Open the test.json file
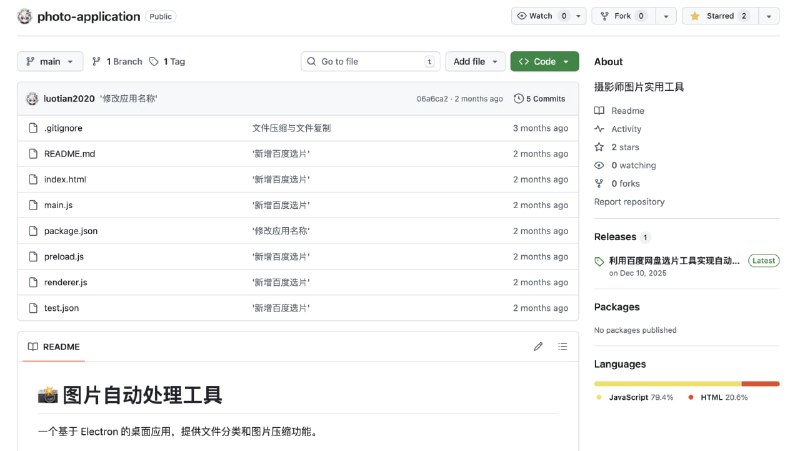This screenshot has height=451, width=800. pos(61,308)
